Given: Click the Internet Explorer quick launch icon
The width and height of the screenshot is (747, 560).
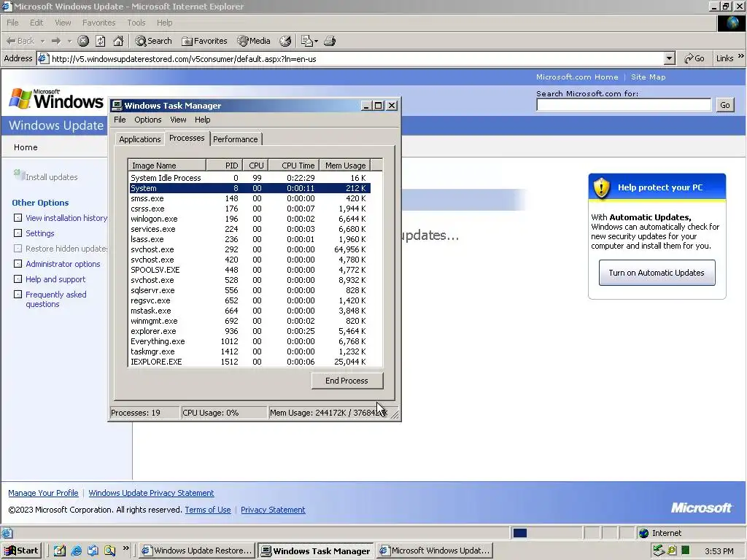Looking at the screenshot, I should coord(76,551).
